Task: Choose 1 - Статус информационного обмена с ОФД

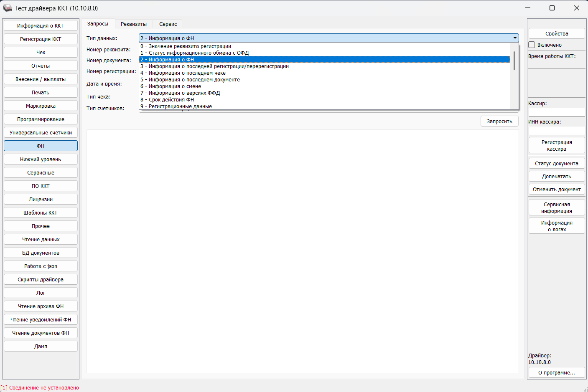Action: 324,53
